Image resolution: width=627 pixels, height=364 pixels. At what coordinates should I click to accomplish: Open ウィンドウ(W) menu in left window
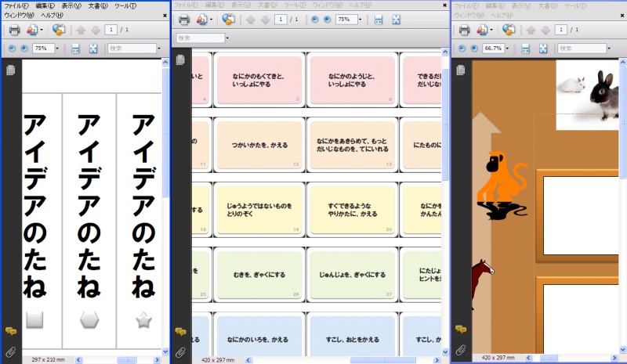(19, 15)
